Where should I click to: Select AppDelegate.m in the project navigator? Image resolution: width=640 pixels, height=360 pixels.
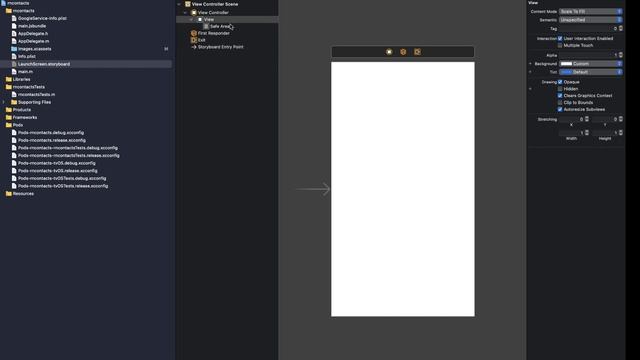pyautogui.click(x=33, y=41)
